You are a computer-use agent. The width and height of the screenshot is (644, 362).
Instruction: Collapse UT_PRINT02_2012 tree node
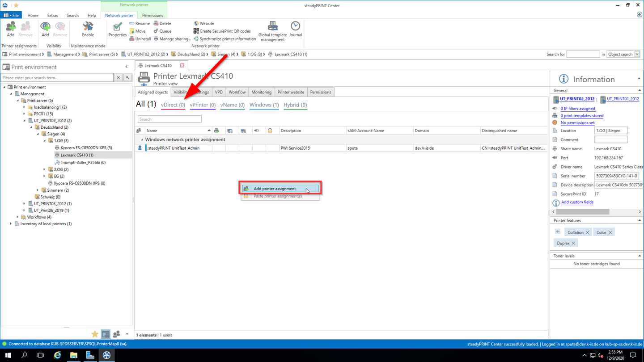pos(24,121)
